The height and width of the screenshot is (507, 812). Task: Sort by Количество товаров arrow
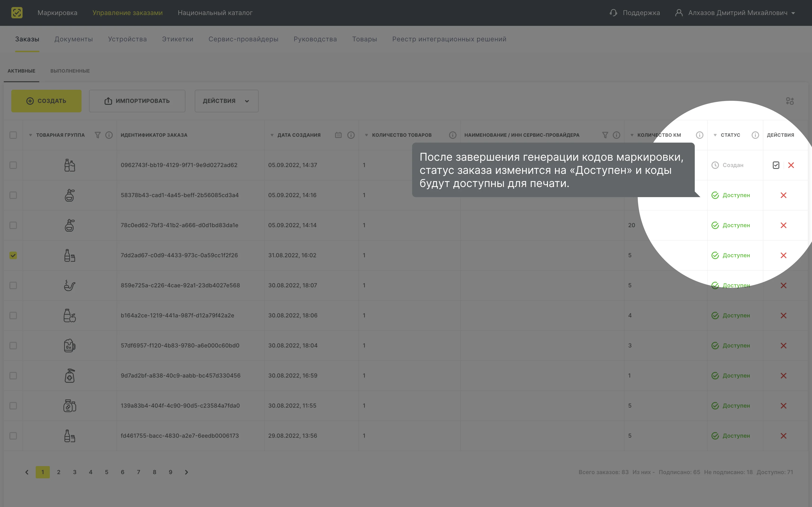[367, 135]
